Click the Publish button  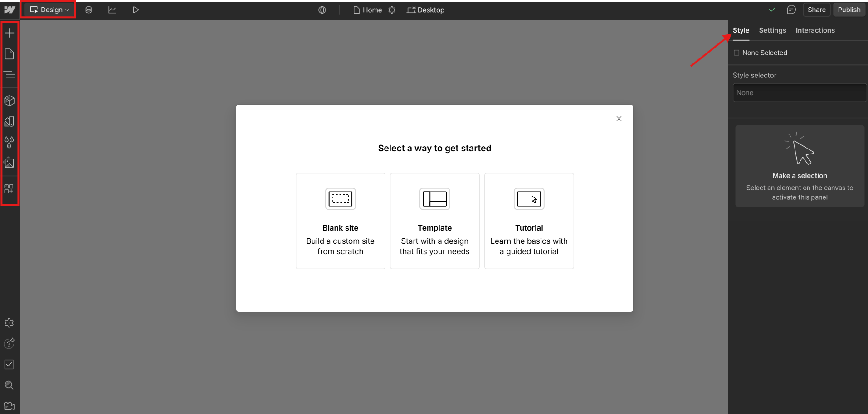[849, 10]
